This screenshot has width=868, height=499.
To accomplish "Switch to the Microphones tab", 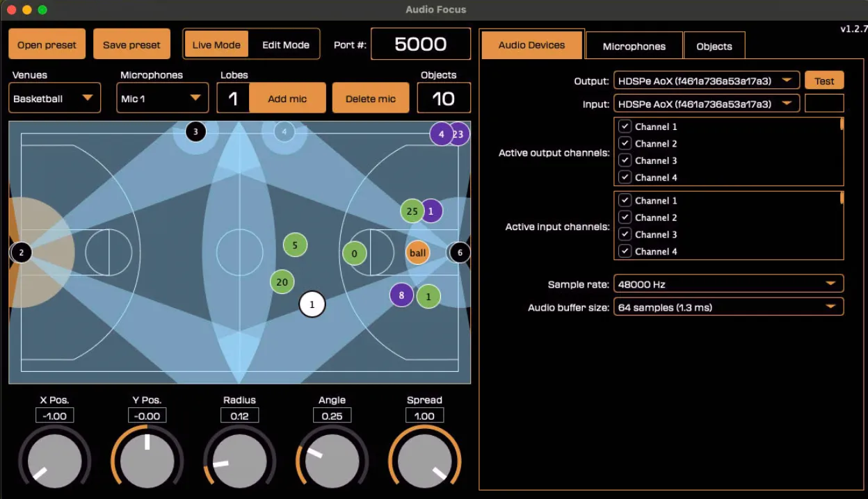I will (634, 45).
